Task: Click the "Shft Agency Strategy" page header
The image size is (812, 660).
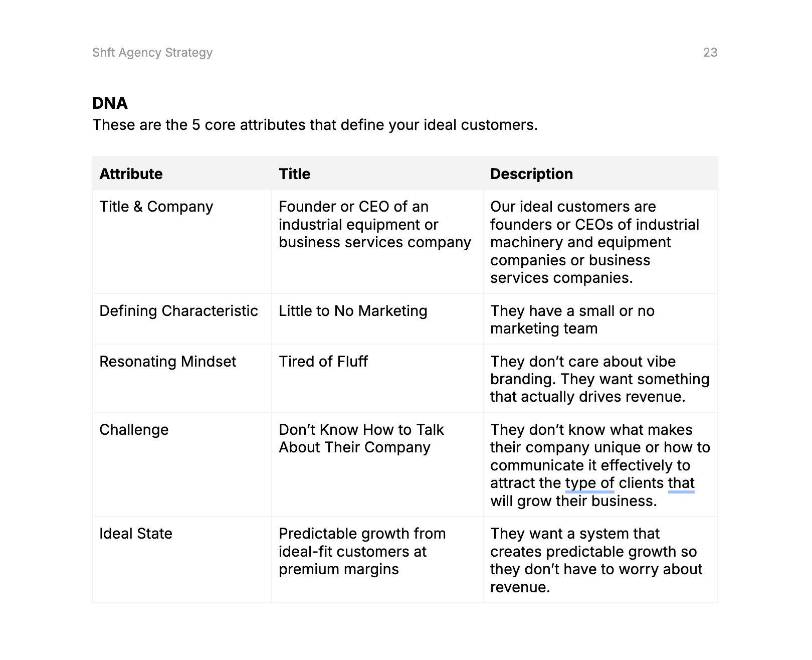Action: (x=152, y=53)
